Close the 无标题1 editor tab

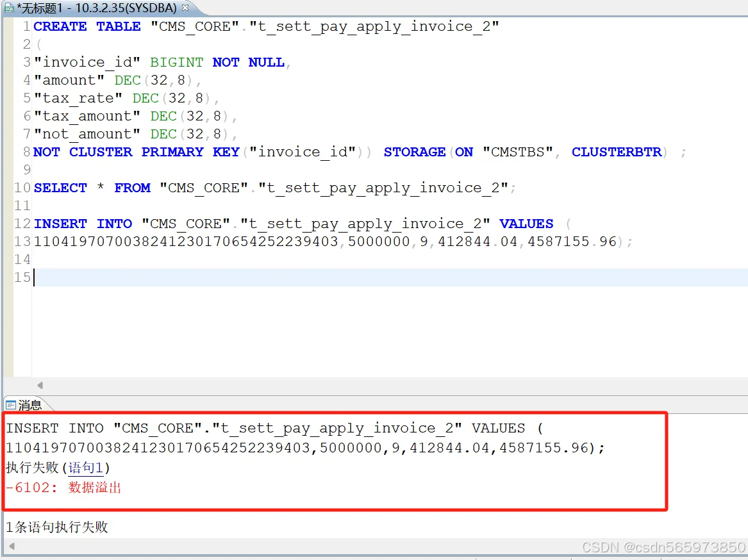point(185,8)
